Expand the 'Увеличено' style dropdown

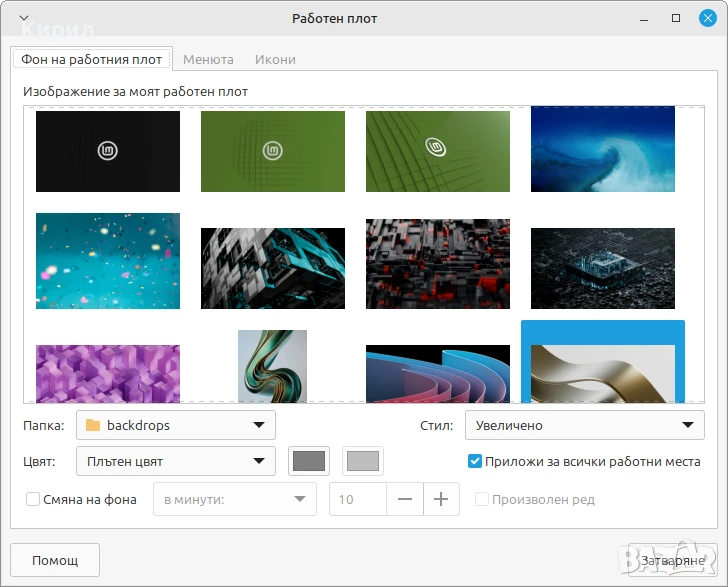584,425
